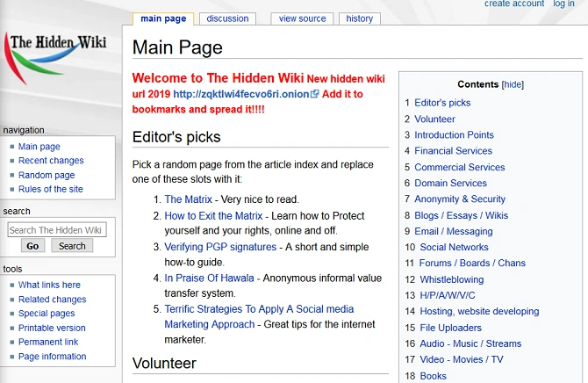The width and height of the screenshot is (588, 383).
Task: Click the create account link
Action: pos(514,4)
